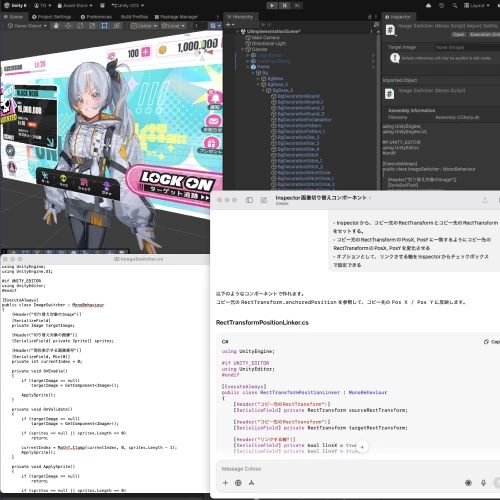The height and width of the screenshot is (500, 500).
Task: Open the Unity VCS dropdown
Action: (x=127, y=5)
